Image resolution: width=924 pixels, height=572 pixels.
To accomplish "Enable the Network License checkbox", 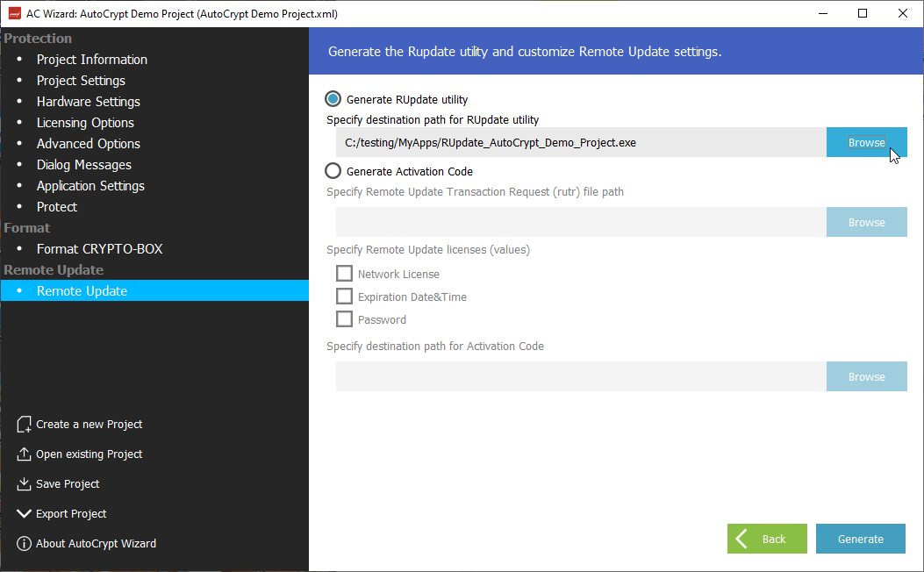I will [345, 274].
